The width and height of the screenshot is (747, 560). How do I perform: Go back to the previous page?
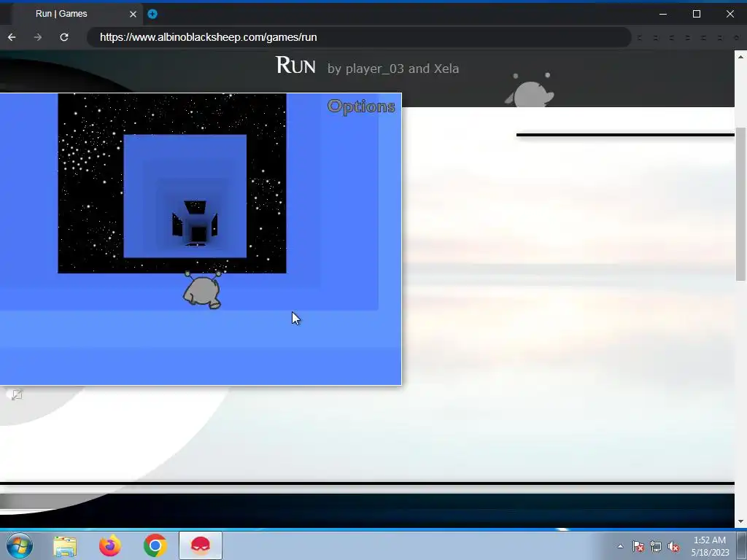pos(12,37)
